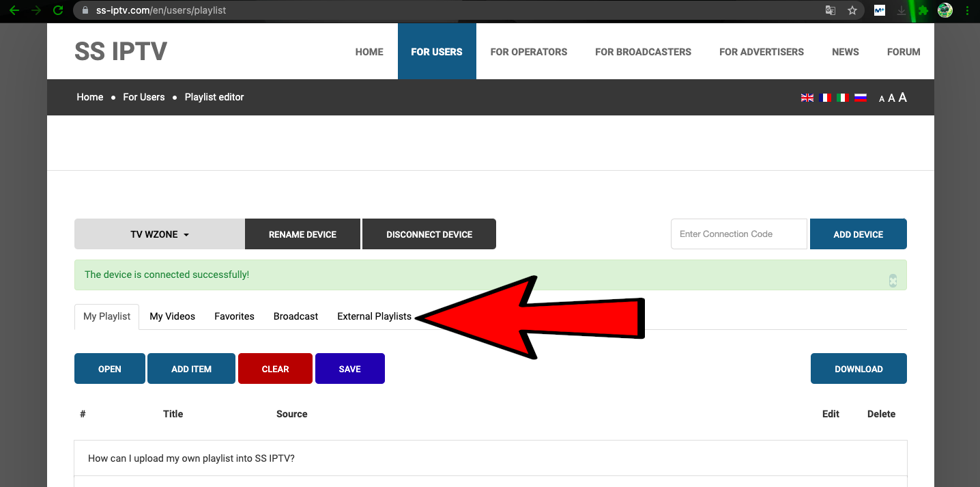Open the browser extensions puzzle icon
The width and height of the screenshot is (980, 487).
(923, 10)
